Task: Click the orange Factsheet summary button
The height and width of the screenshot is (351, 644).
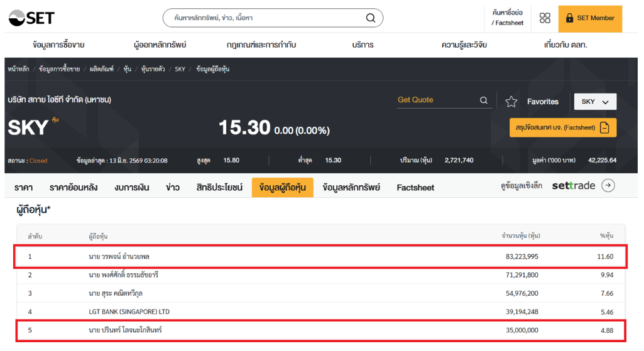Action: (x=563, y=127)
